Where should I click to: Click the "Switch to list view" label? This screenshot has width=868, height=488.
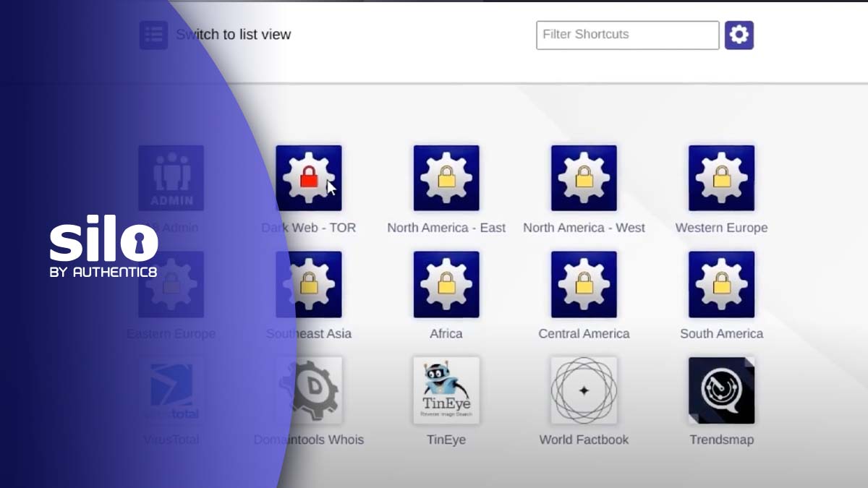[234, 34]
